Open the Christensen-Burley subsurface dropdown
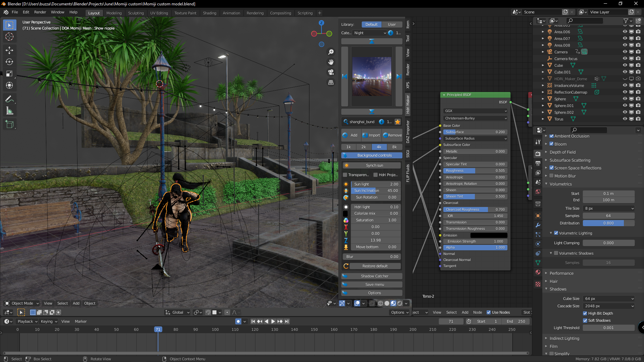Screen dimensions: 644x362 [x=475, y=118]
